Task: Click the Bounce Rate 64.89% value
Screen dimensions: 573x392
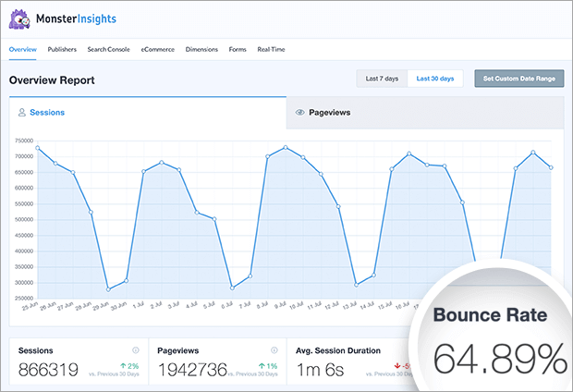Action: [x=500, y=359]
